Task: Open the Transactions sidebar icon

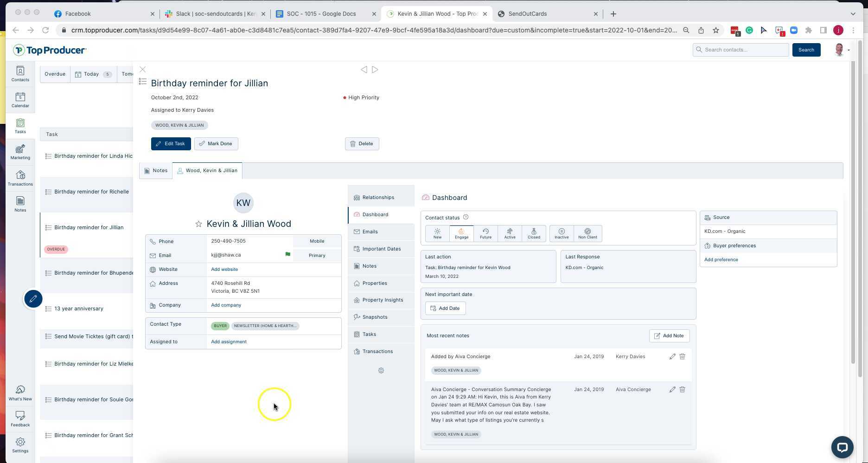Action: [20, 178]
